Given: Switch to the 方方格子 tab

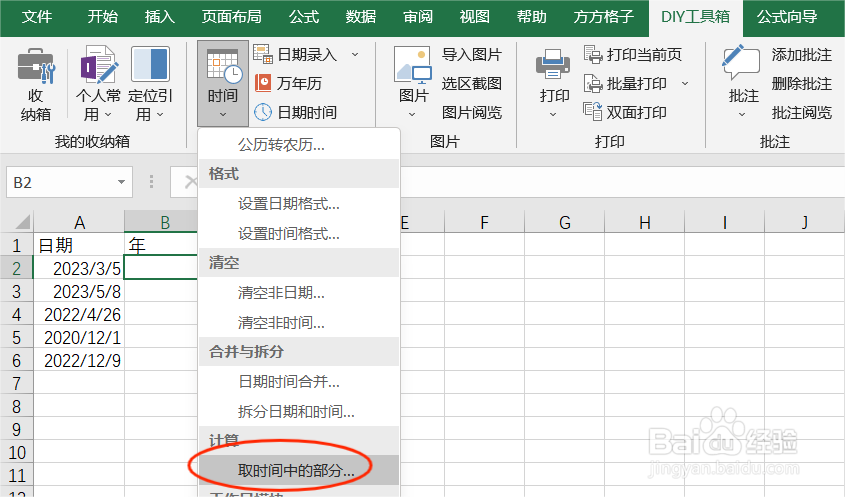Looking at the screenshot, I should 603,17.
